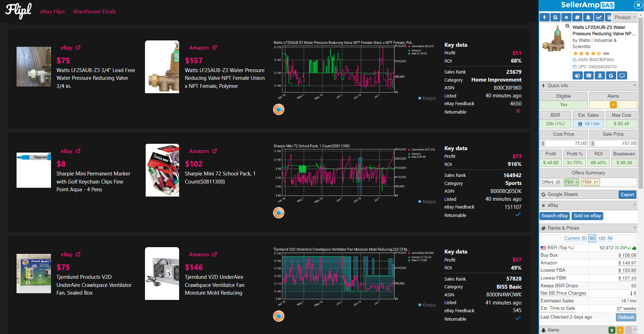The width and height of the screenshot is (644, 334).
Task: Open Warehouse Deals page in header
Action: [94, 11]
